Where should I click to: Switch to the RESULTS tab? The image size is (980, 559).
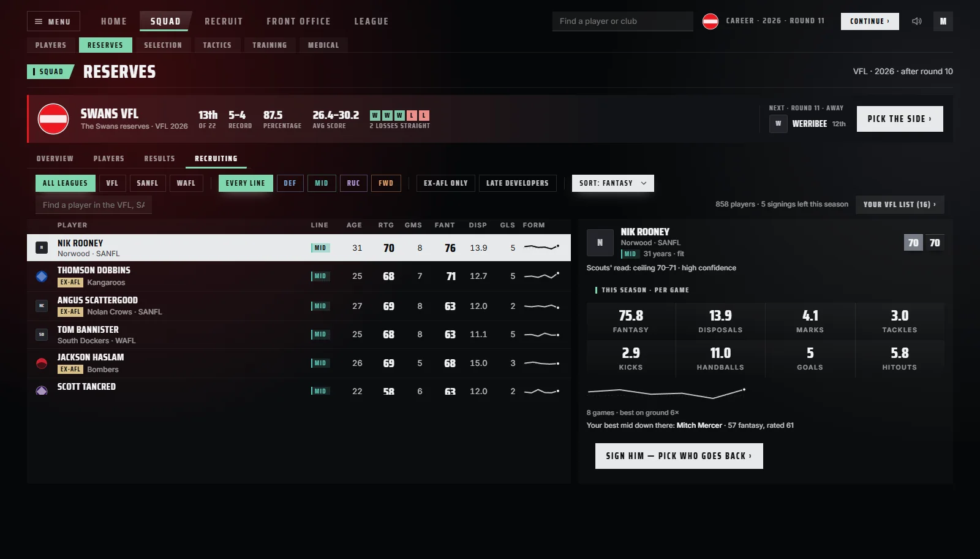click(x=160, y=159)
